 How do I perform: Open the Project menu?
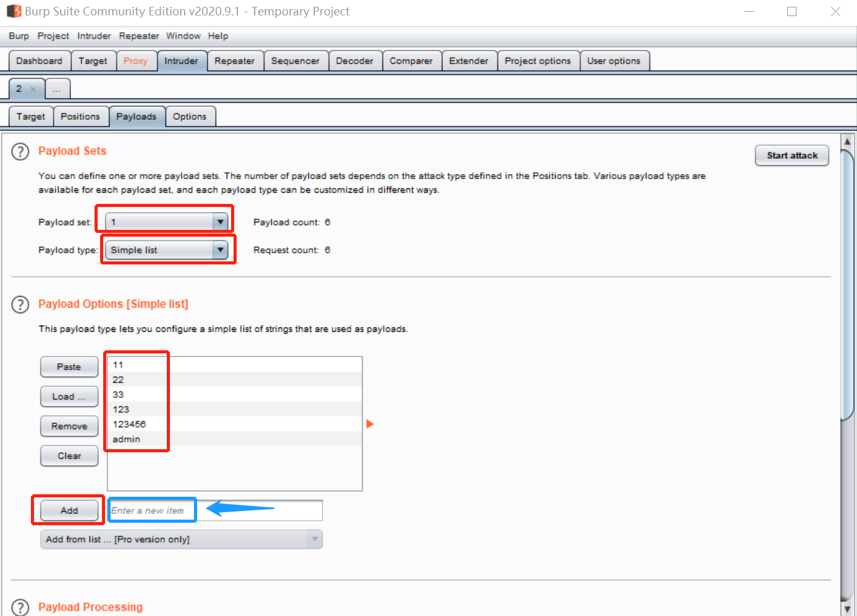click(x=53, y=36)
